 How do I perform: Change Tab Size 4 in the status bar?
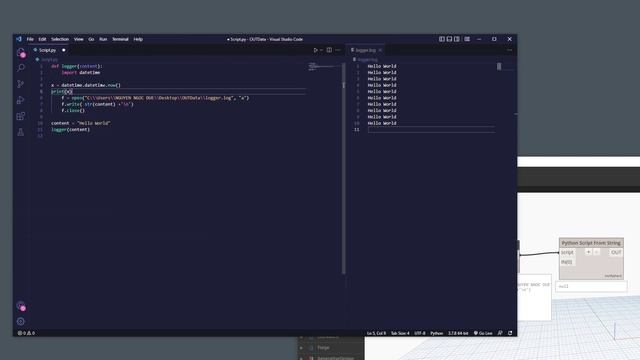(x=400, y=333)
